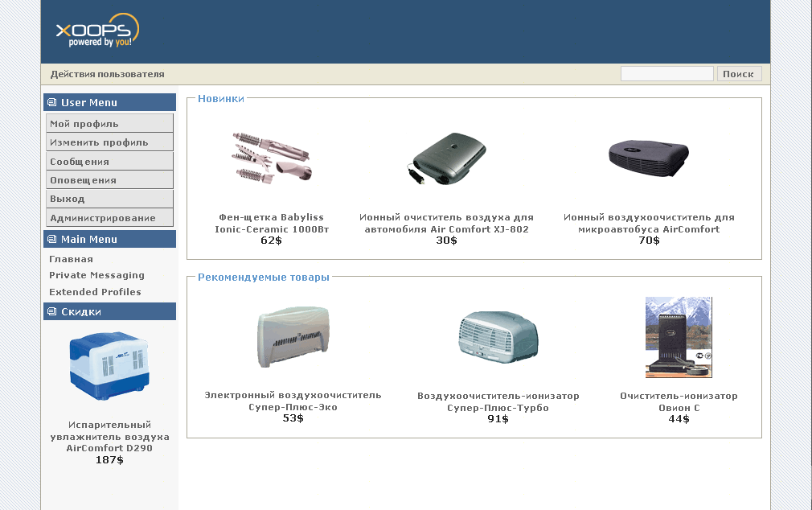The width and height of the screenshot is (812, 510).
Task: Click Ионный воздухоочиститель для микроавтобуса AirComfort title
Action: click(x=649, y=223)
